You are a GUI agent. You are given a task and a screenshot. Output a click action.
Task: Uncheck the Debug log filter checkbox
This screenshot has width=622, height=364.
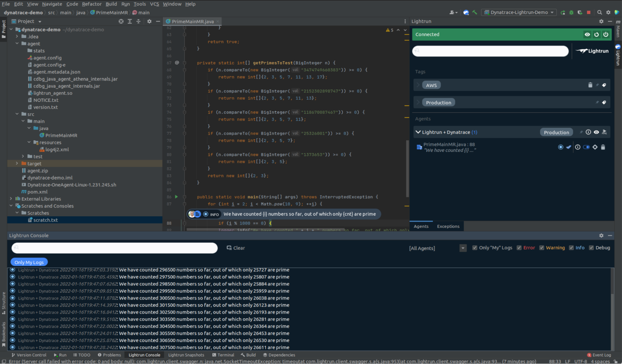(x=591, y=248)
